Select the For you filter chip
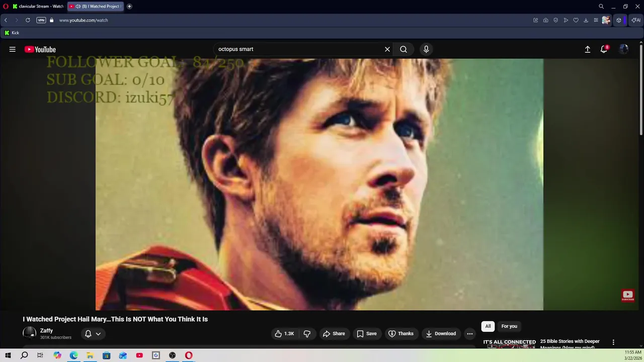Screen dimensions: 644x362 tap(509, 326)
